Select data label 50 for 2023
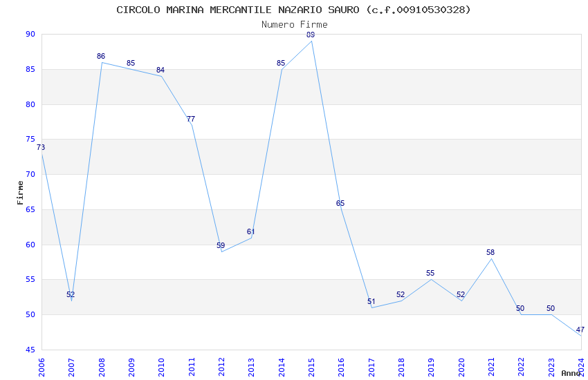 tap(551, 309)
